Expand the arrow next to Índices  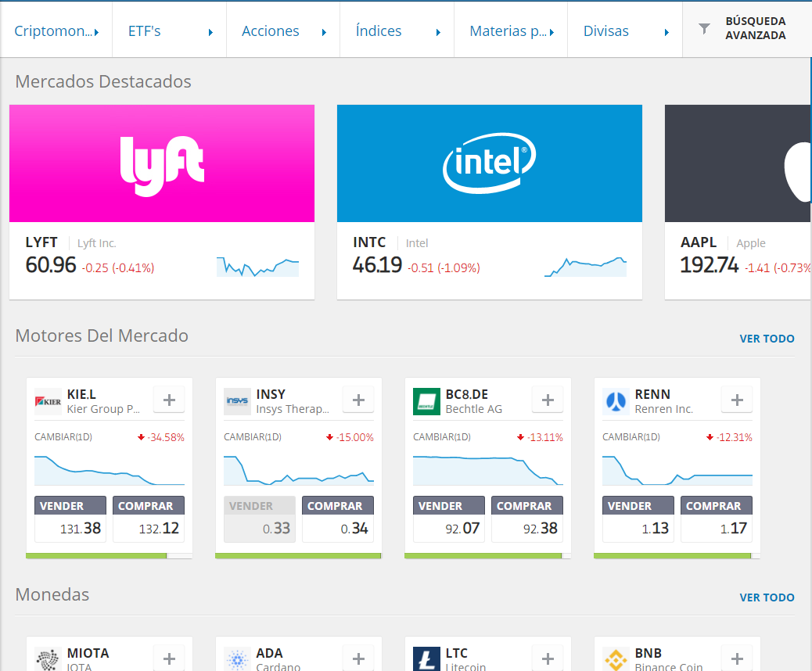(x=439, y=32)
